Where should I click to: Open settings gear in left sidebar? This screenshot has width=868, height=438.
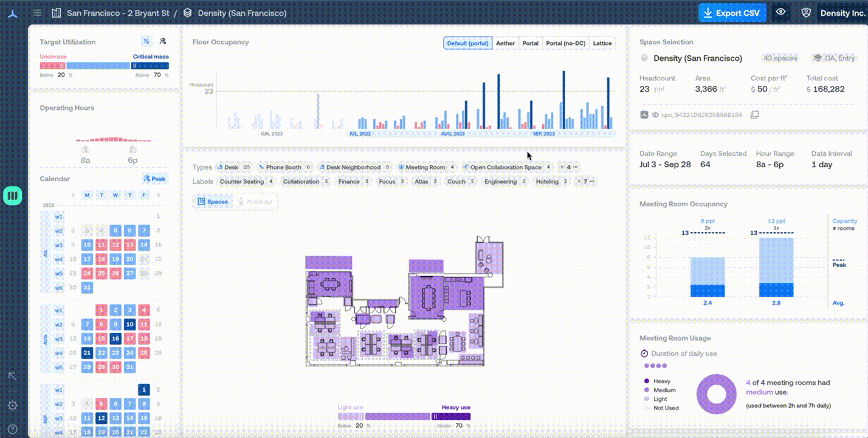click(x=12, y=406)
